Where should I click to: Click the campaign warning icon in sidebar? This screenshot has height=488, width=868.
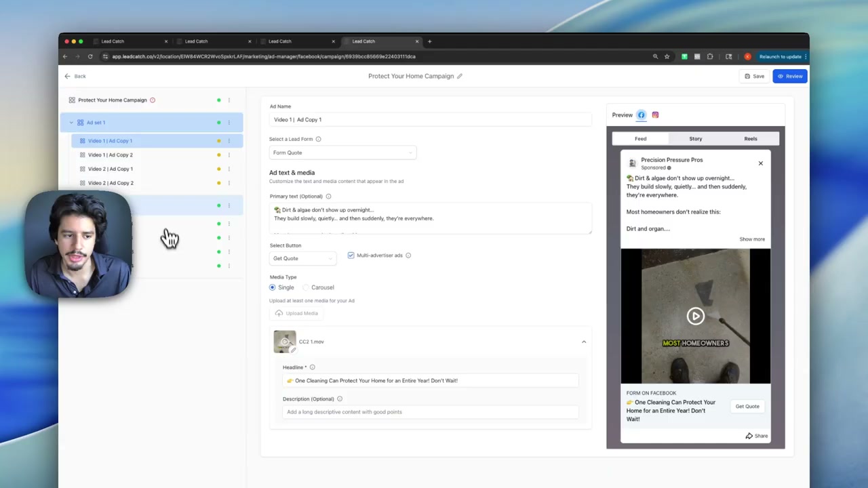click(x=153, y=100)
